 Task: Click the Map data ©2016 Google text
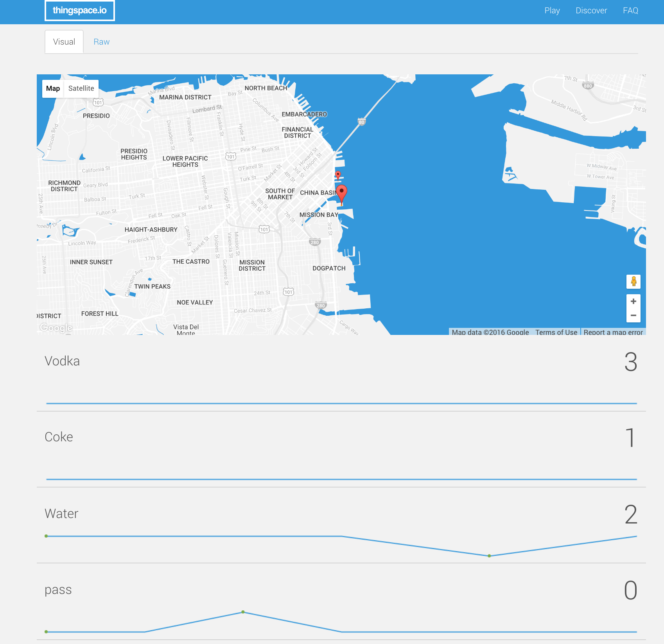click(x=490, y=332)
